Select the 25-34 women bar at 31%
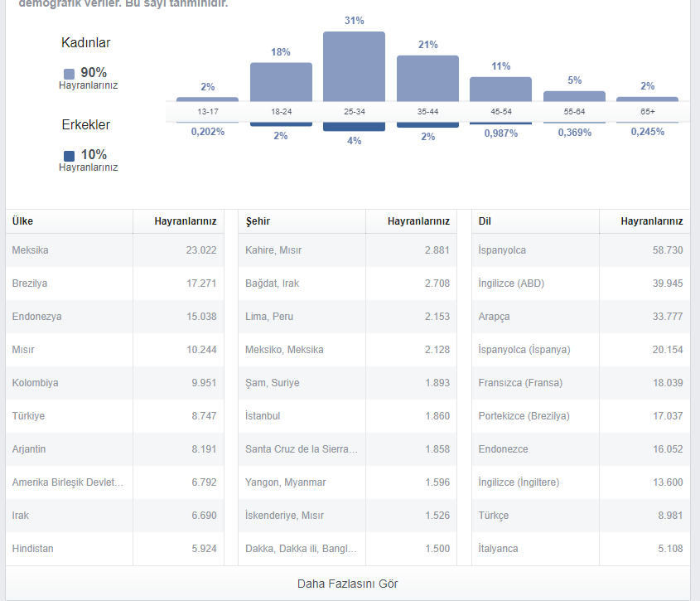The width and height of the screenshot is (700, 601). click(354, 66)
